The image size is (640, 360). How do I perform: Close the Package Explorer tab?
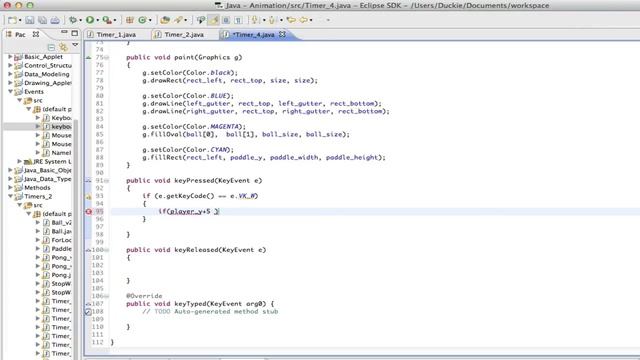36,34
